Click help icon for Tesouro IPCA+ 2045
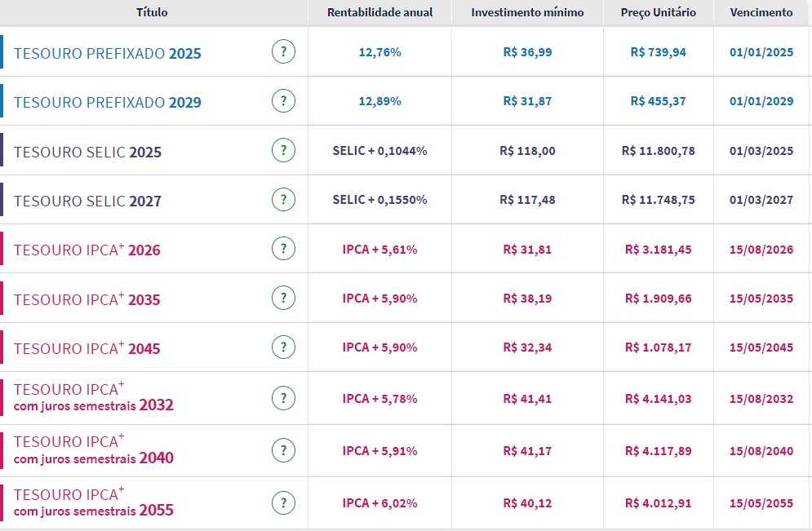The image size is (812, 531). pyautogui.click(x=283, y=347)
